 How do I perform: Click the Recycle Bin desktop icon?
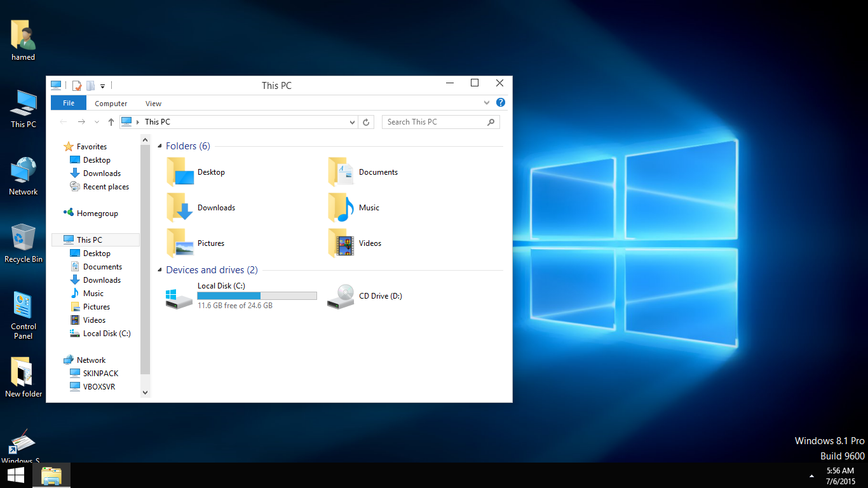(x=24, y=238)
